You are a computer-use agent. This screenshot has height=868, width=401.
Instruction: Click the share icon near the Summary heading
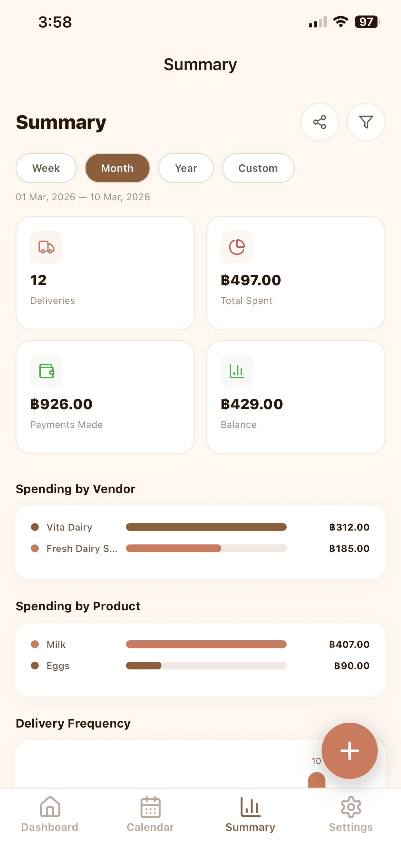click(x=319, y=122)
